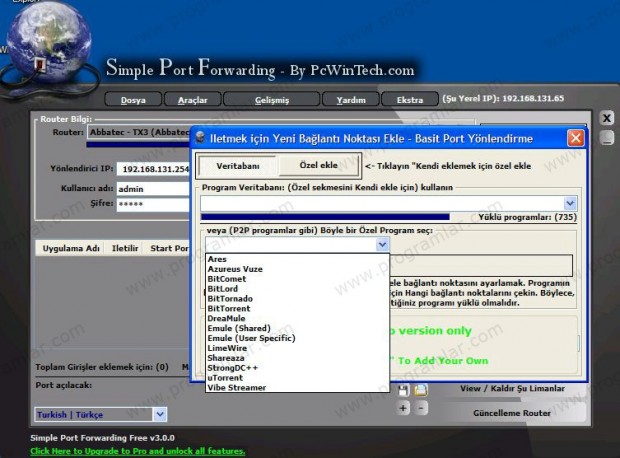
Task: Select Vibe Streamer entry
Action: 297,388
